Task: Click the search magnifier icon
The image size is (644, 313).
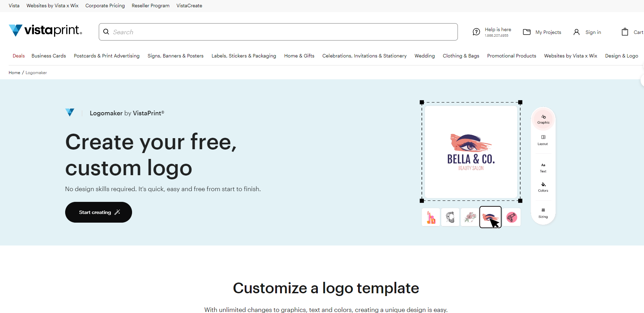Action: click(106, 32)
